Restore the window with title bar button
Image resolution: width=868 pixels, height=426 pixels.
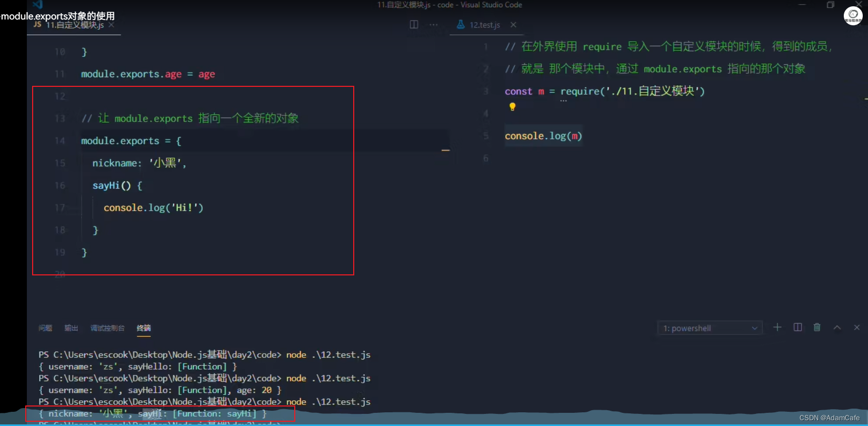point(831,5)
